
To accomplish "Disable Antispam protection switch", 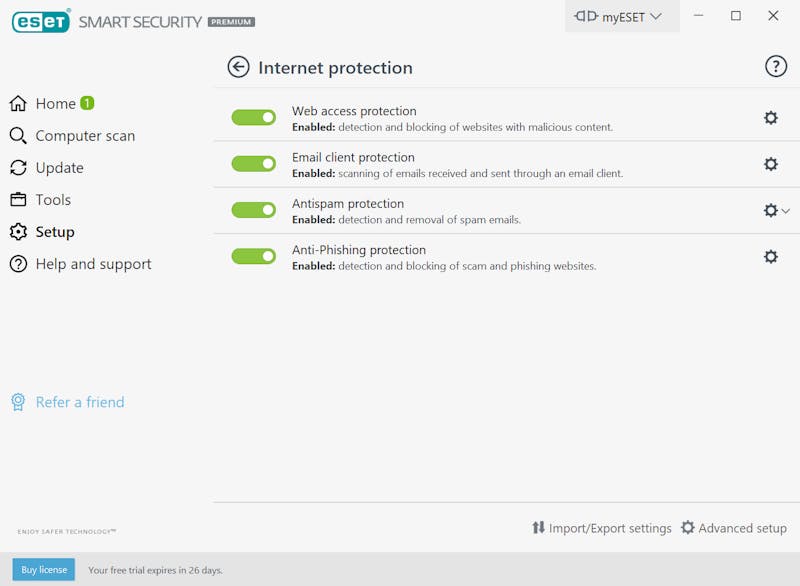I will [254, 210].
